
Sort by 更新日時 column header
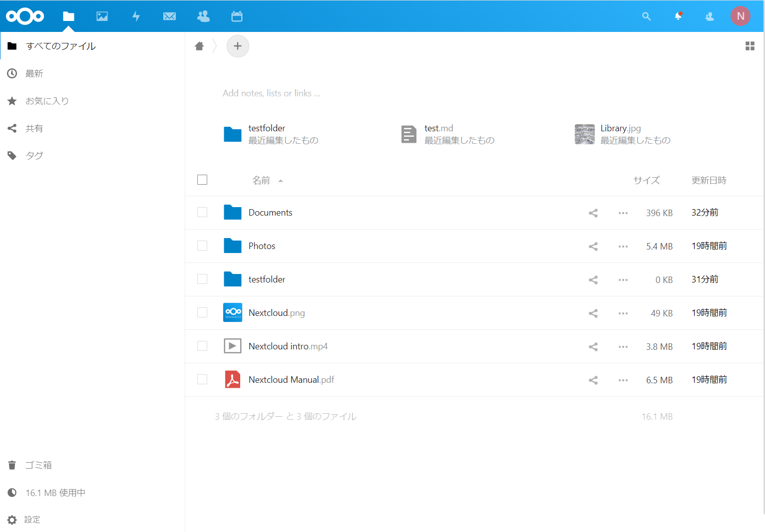tap(709, 180)
